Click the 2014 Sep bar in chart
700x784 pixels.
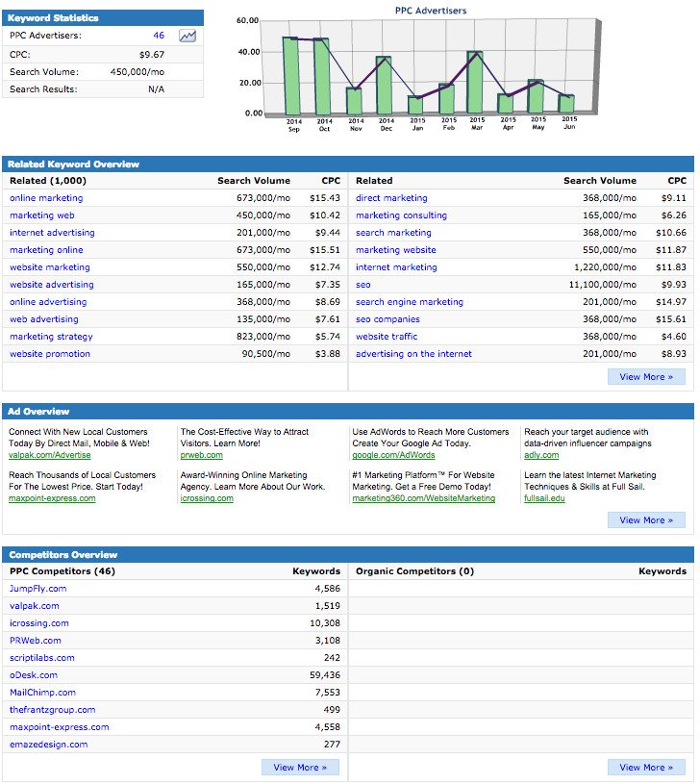(291, 75)
